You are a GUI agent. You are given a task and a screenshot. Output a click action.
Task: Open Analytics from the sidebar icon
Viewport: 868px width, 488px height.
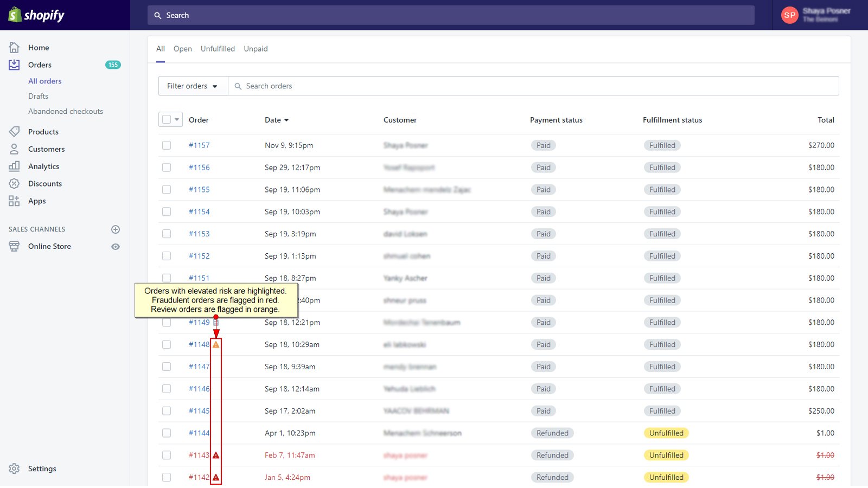coord(14,166)
